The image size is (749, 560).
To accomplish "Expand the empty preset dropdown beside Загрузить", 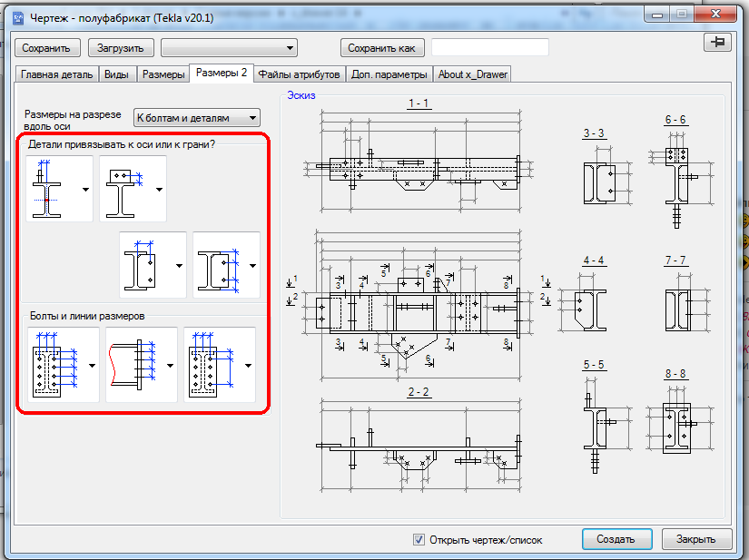I will click(230, 48).
